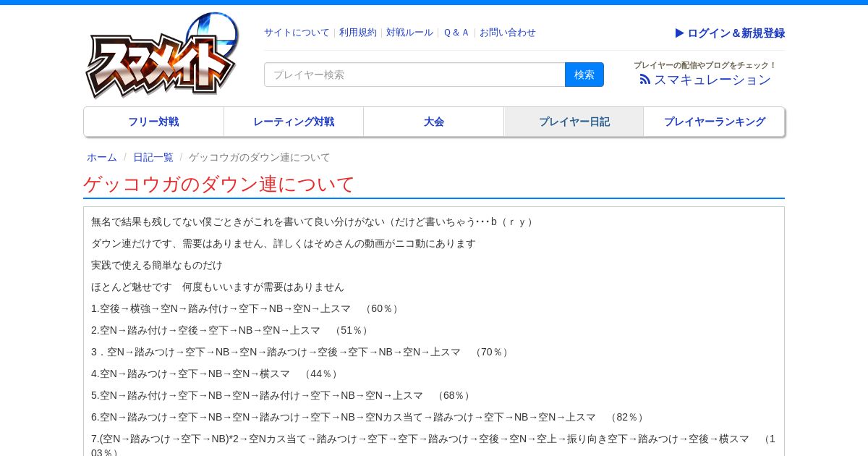Open the 対戦ルール link

click(409, 33)
